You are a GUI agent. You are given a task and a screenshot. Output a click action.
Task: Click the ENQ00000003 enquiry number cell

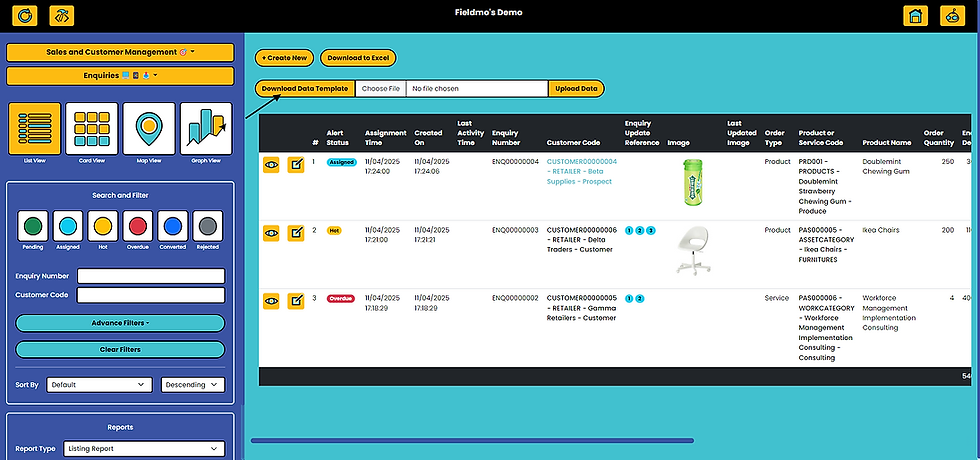coord(515,230)
